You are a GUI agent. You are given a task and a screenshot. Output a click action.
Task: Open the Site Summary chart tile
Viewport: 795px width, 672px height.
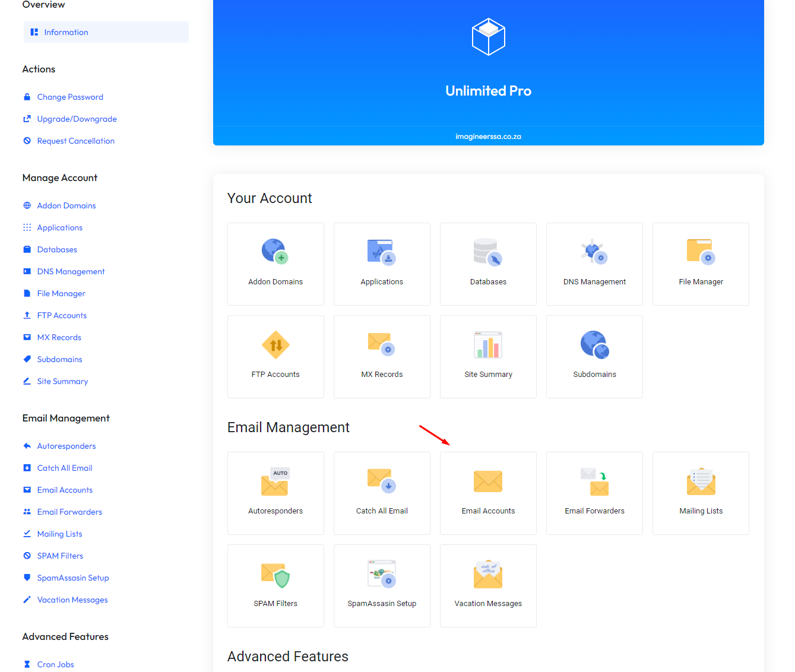488,356
